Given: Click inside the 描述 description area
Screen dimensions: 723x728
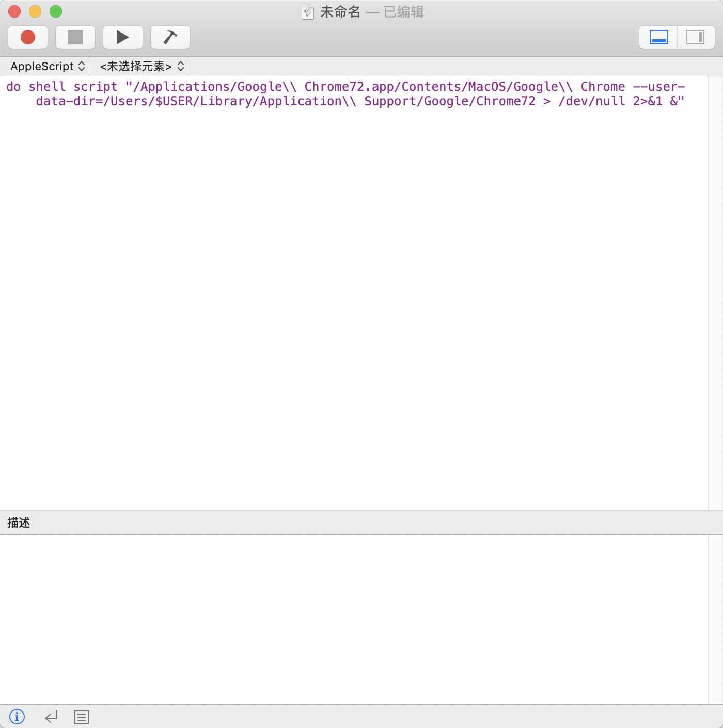Looking at the screenshot, I should coord(354,619).
